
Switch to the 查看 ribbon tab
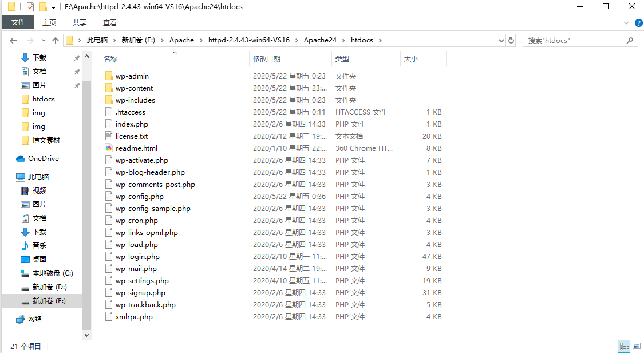coord(110,22)
